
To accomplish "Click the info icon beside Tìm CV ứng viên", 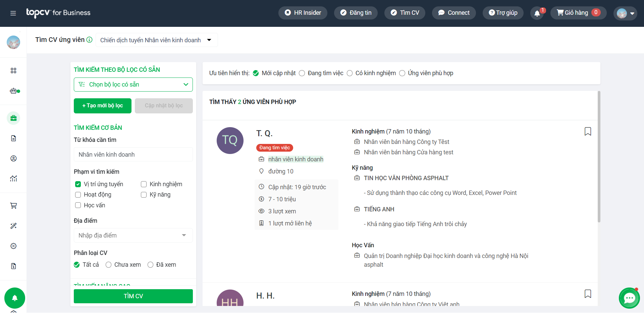I will (x=89, y=40).
